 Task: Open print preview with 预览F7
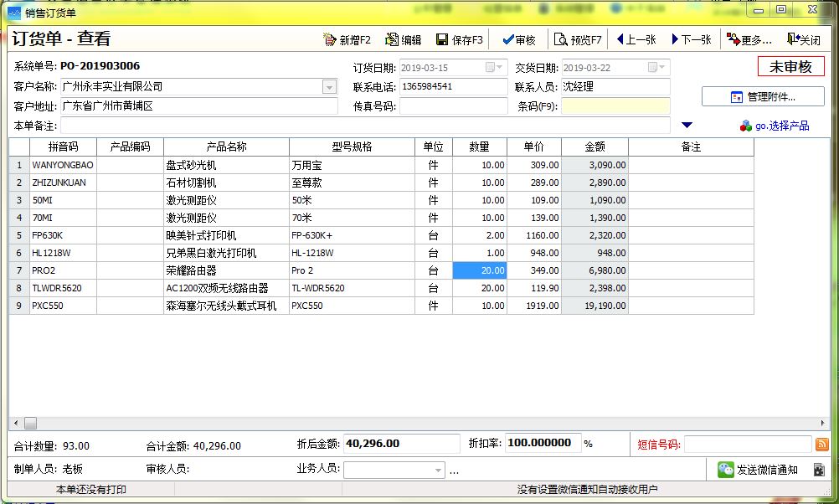click(578, 39)
